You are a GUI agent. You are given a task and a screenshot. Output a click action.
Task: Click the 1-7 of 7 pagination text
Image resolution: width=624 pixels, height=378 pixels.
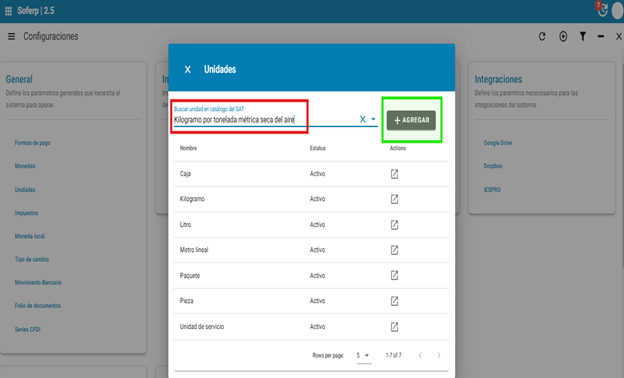[x=393, y=355]
